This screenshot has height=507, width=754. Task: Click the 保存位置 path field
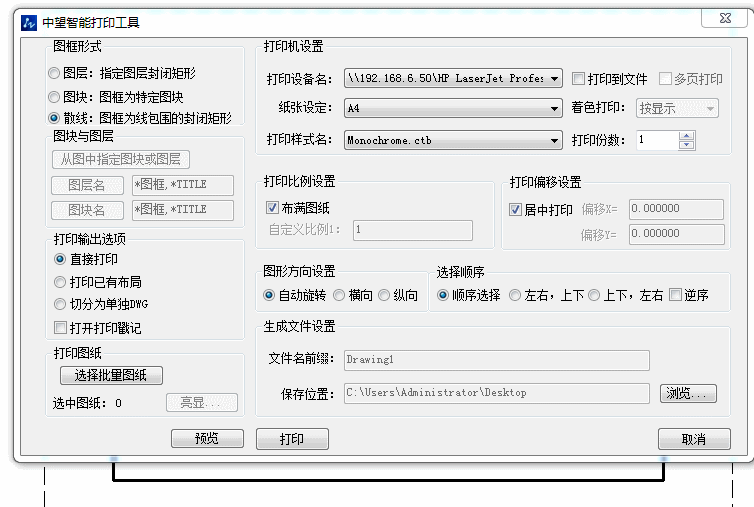[x=497, y=393]
